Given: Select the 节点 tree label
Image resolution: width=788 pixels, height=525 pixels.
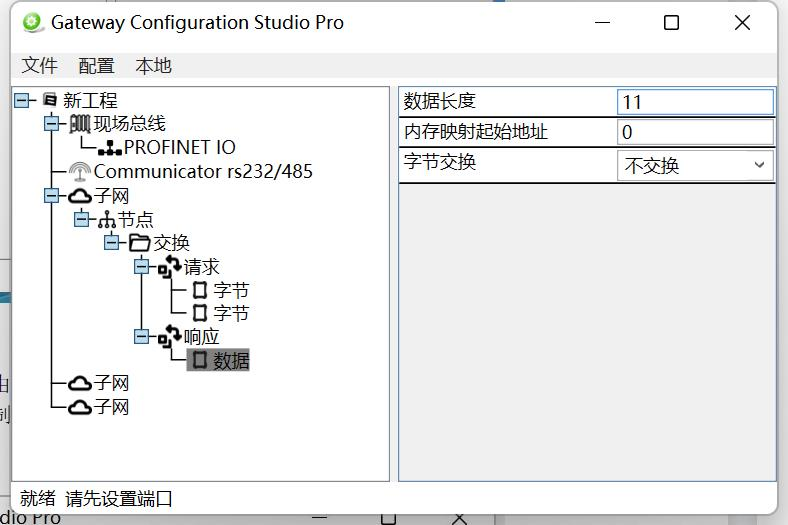Looking at the screenshot, I should click(x=136, y=220).
